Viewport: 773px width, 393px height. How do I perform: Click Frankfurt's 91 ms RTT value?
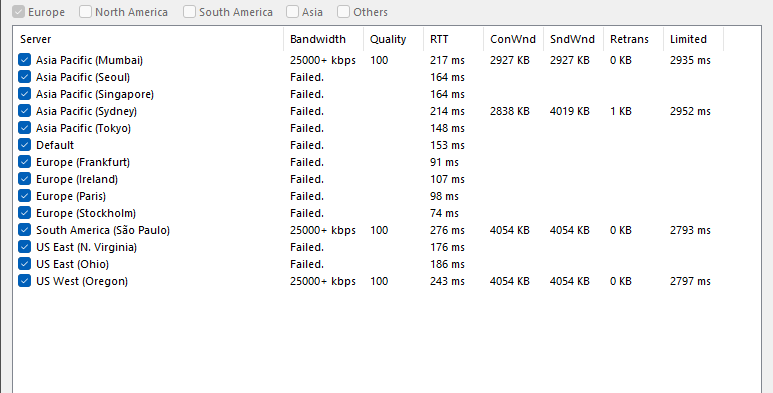click(444, 162)
